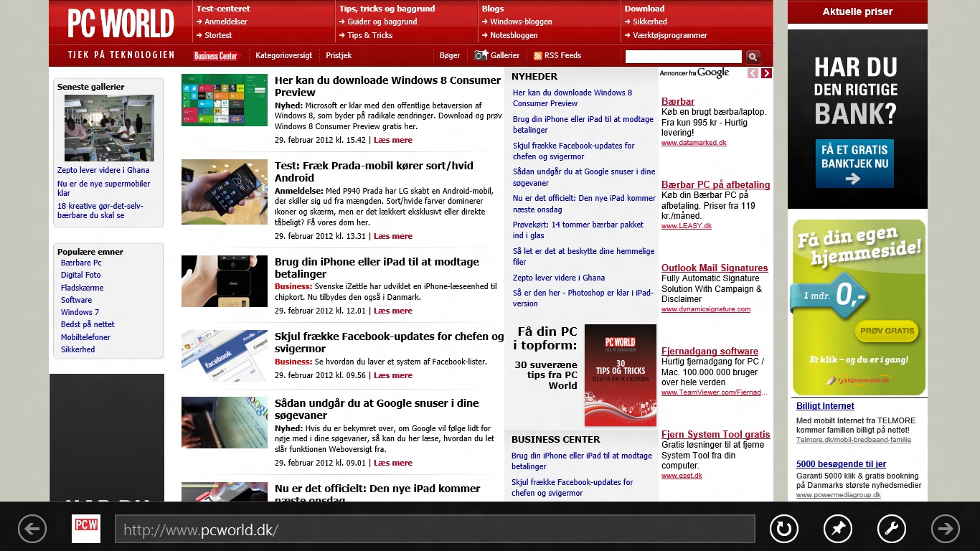Focus the address bar URL field

435,529
